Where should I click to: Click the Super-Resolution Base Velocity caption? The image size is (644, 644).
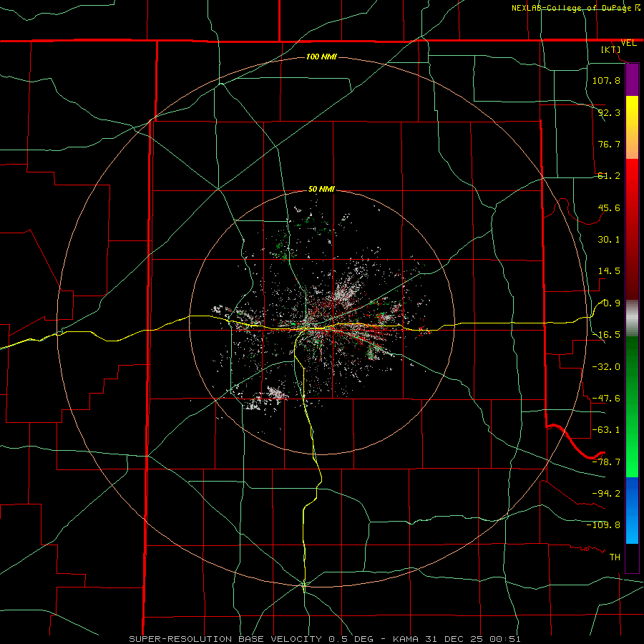[325, 639]
